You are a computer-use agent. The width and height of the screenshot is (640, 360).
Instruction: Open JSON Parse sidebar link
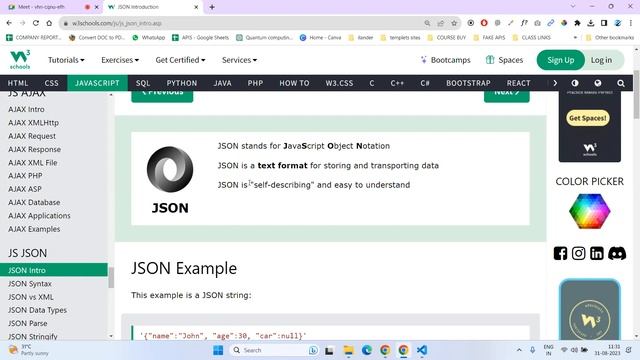[x=27, y=323]
